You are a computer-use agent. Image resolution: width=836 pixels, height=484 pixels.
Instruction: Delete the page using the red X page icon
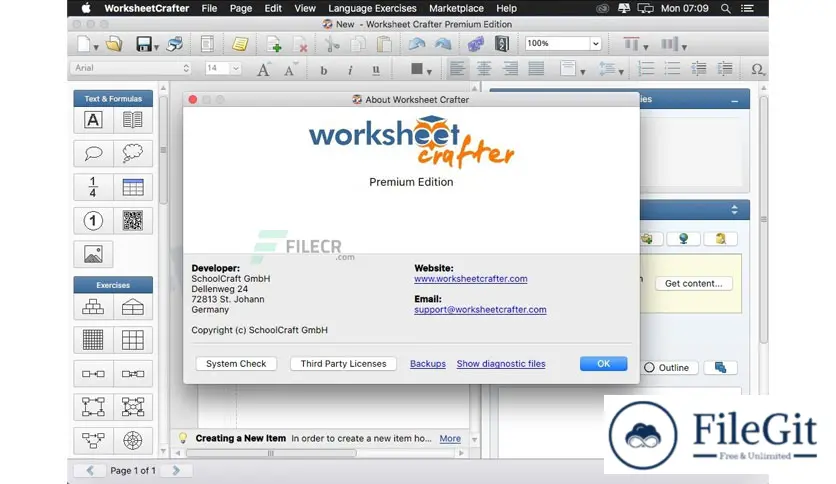[301, 44]
